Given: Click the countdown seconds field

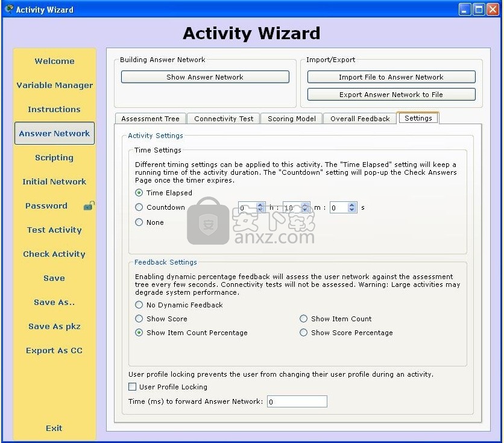Looking at the screenshot, I should tap(339, 207).
